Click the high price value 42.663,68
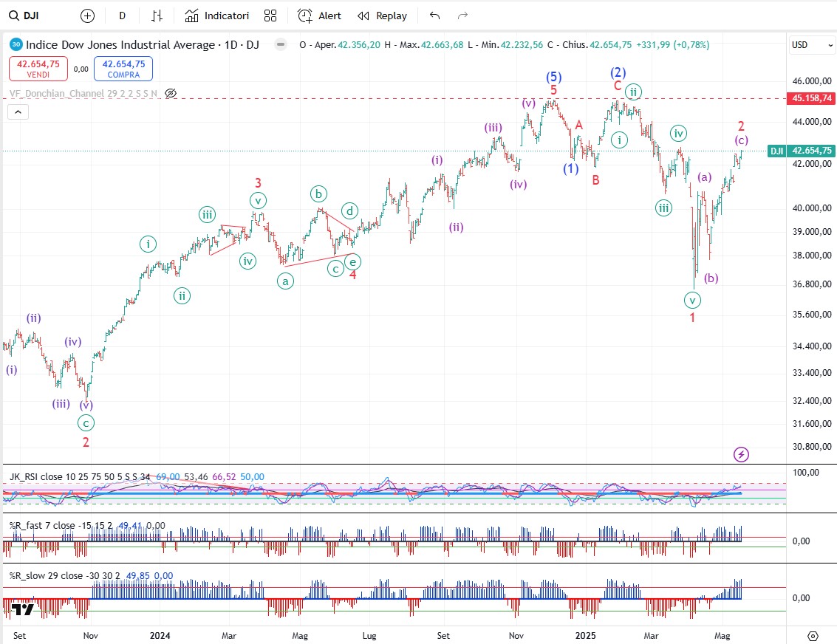Screen dimensions: 837x644 point(442,45)
